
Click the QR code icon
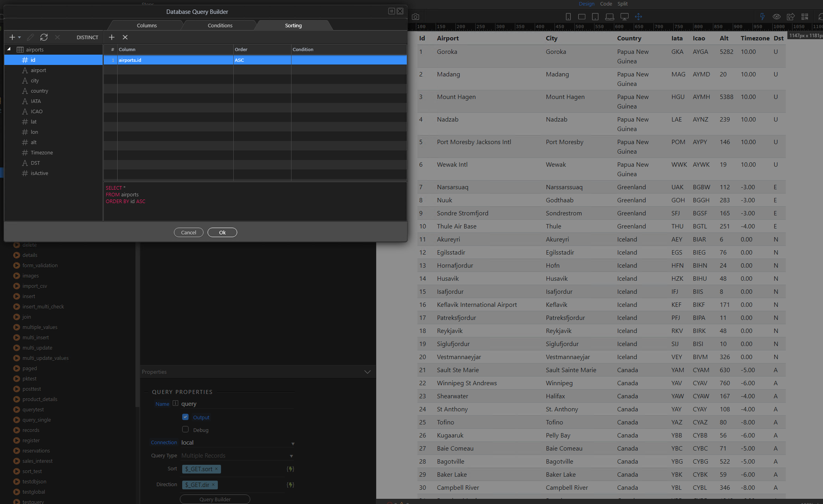[805, 17]
